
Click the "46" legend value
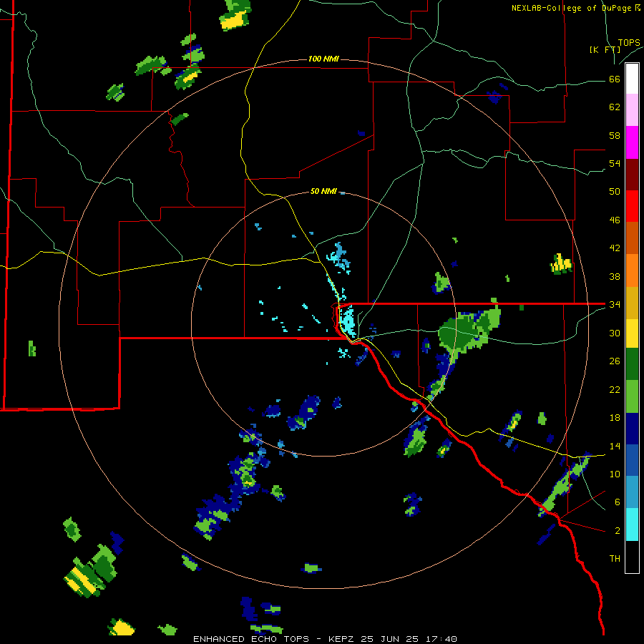(615, 220)
